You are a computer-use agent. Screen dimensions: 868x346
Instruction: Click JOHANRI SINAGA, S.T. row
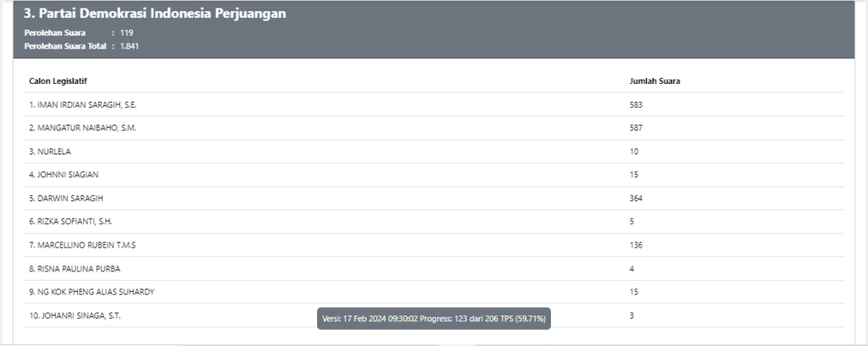point(434,315)
